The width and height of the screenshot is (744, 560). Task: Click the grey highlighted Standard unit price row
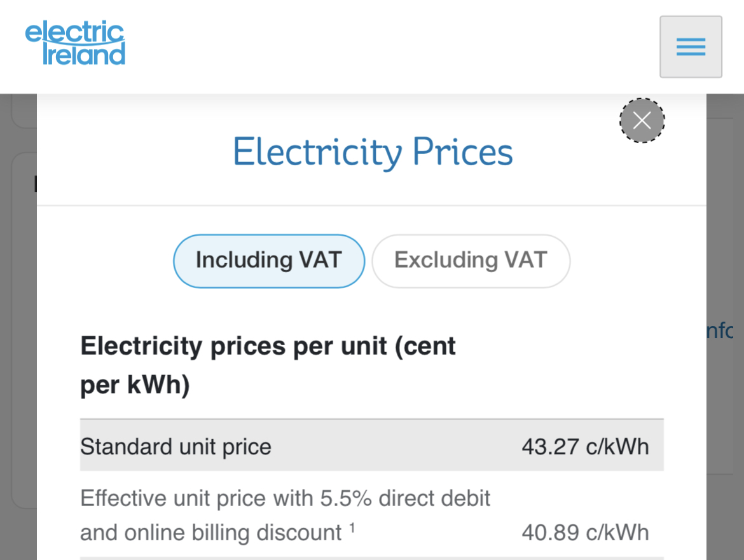pyautogui.click(x=371, y=445)
